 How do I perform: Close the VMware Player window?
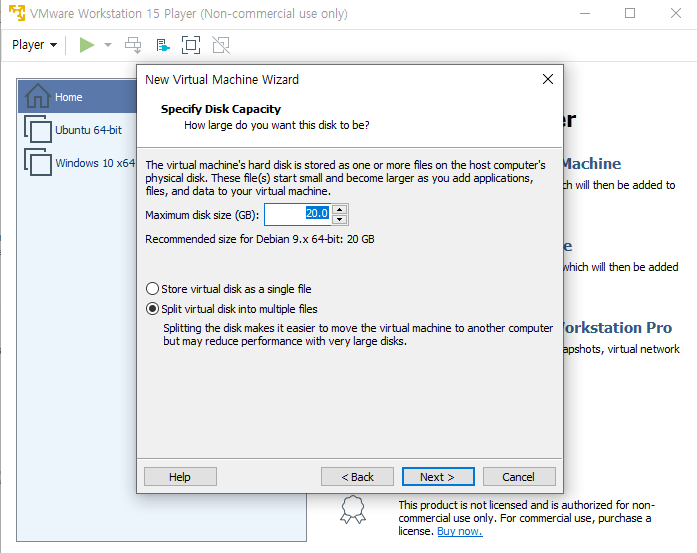[676, 13]
